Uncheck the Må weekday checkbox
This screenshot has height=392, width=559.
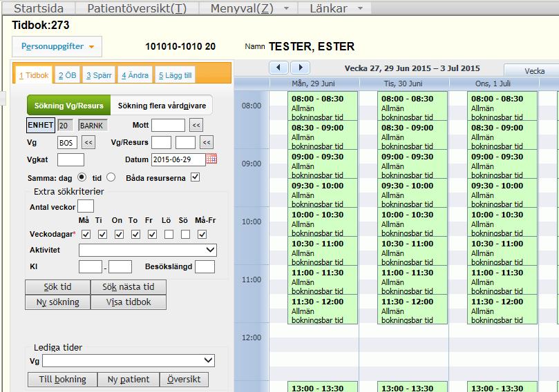[86, 234]
